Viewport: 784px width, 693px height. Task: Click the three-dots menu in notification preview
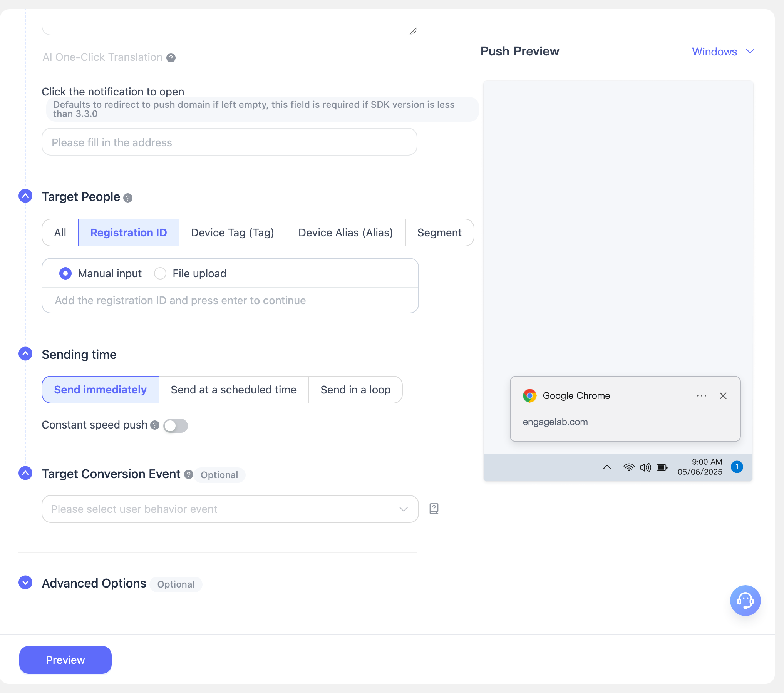702,396
